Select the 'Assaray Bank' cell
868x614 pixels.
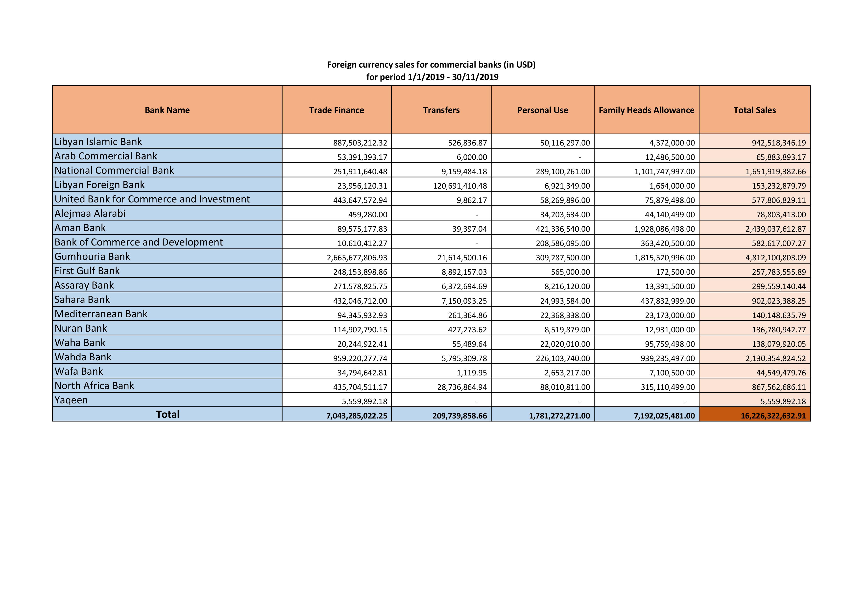pos(167,285)
